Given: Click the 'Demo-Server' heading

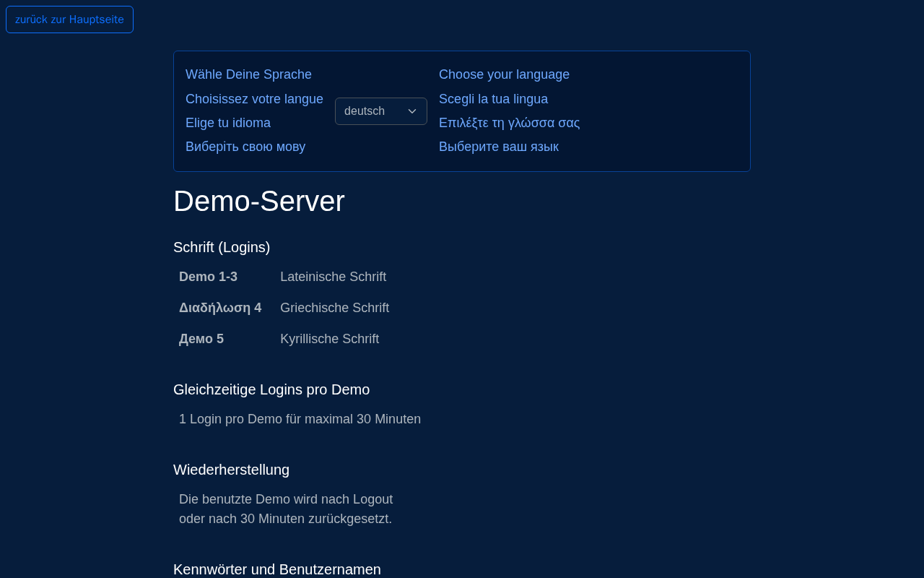Looking at the screenshot, I should pyautogui.click(x=259, y=201).
